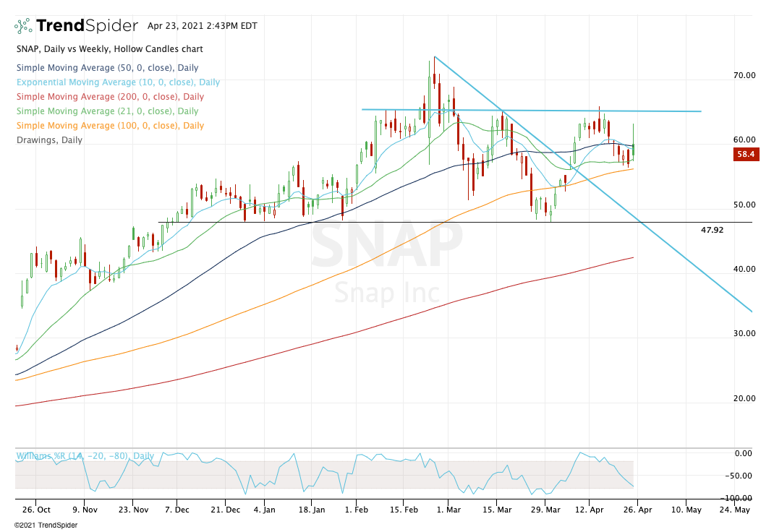Select the Simple Moving Average (21) legend entry
This screenshot has height=532, width=774.
(108, 111)
